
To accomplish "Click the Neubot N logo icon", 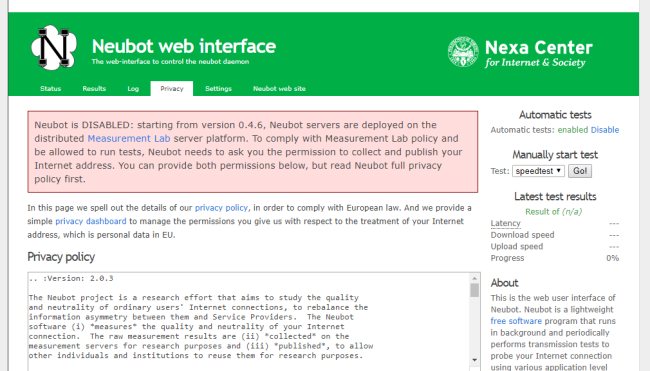I will tap(54, 47).
